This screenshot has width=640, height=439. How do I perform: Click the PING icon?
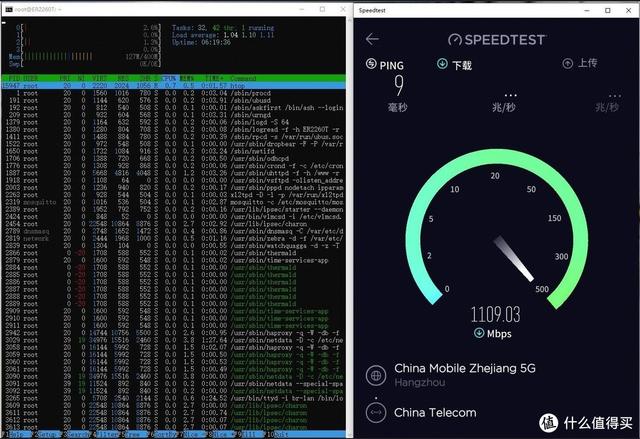coord(371,64)
